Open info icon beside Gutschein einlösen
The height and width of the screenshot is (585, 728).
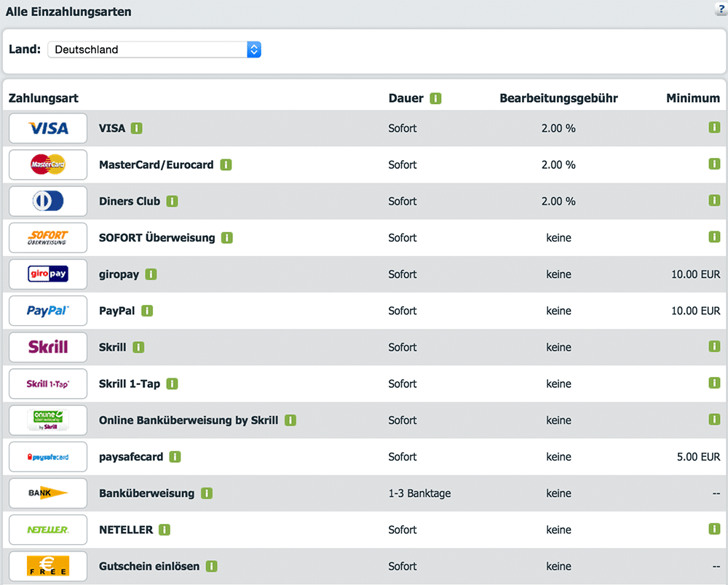[212, 566]
